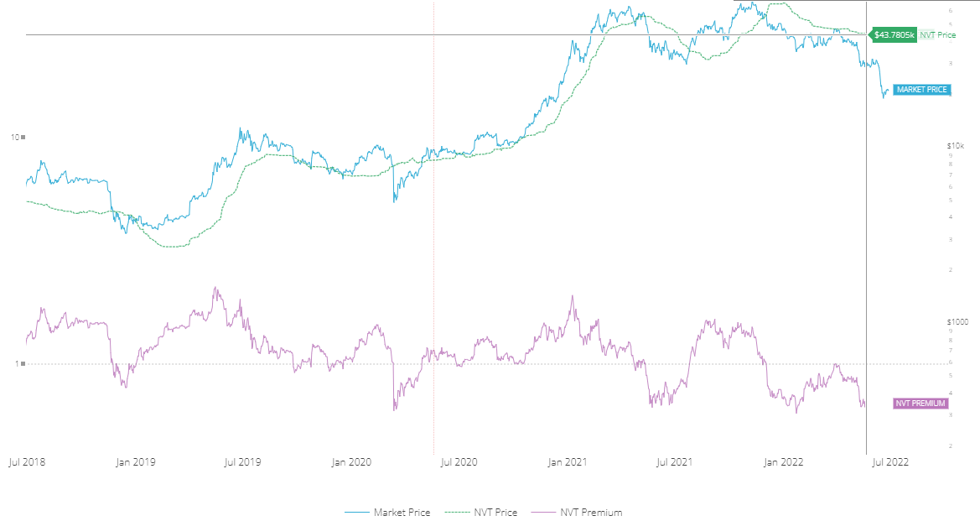Click the green NVT Price annotation text

pyautogui.click(x=937, y=35)
